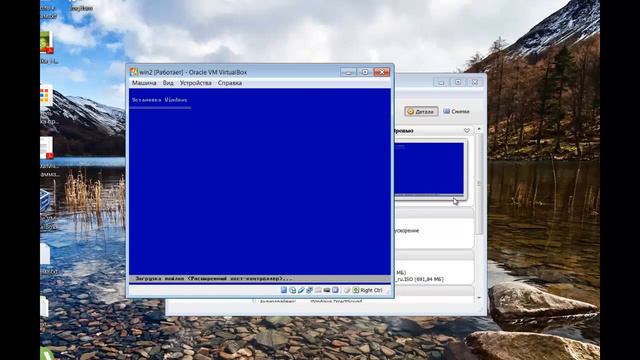Click the green host key keyboard icon

356,290
